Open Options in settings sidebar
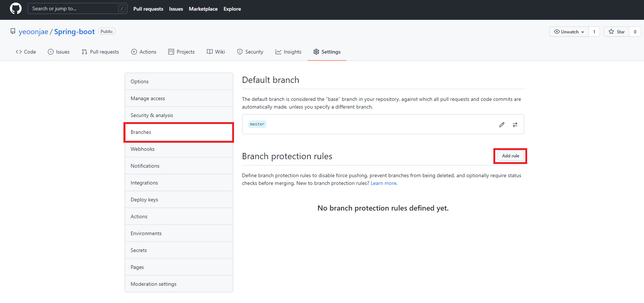The image size is (644, 303). click(179, 81)
